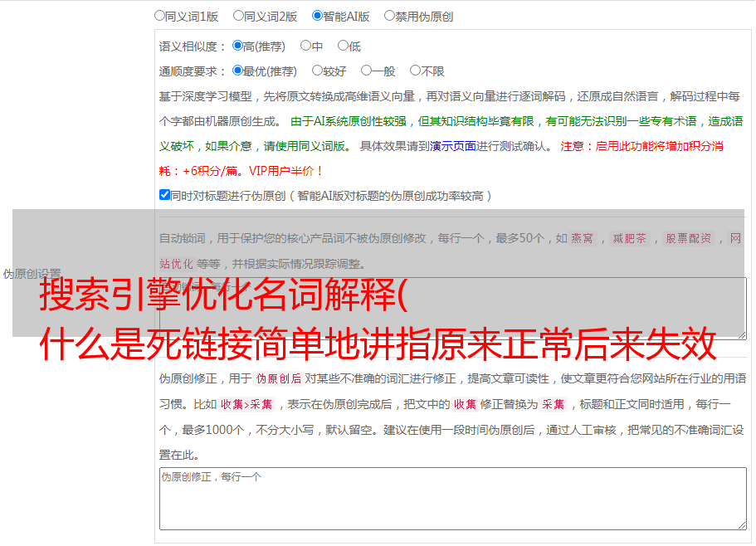Click the 自动锁词 text area

pos(453,308)
